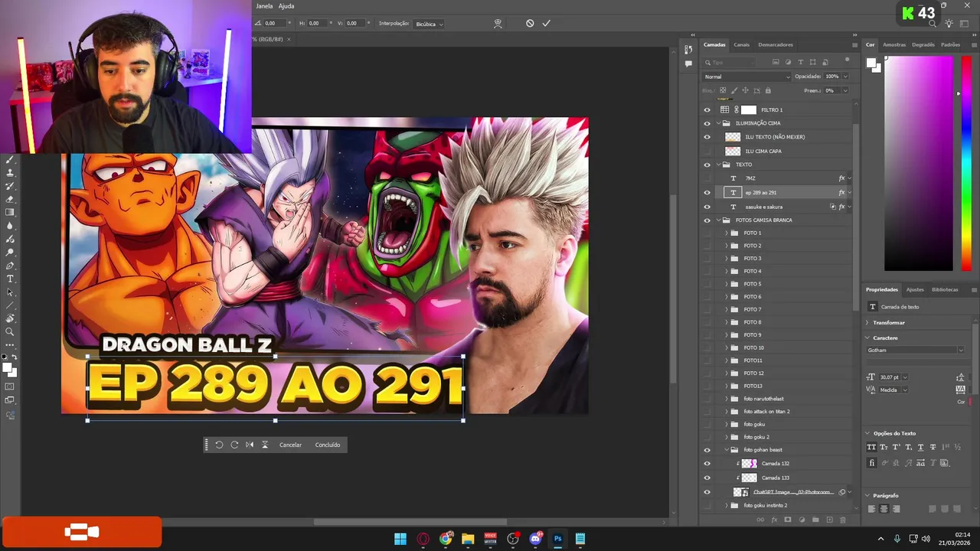Screen dimensions: 980x551
Task: Select the Clone Stamp tool
Action: pyautogui.click(x=10, y=172)
